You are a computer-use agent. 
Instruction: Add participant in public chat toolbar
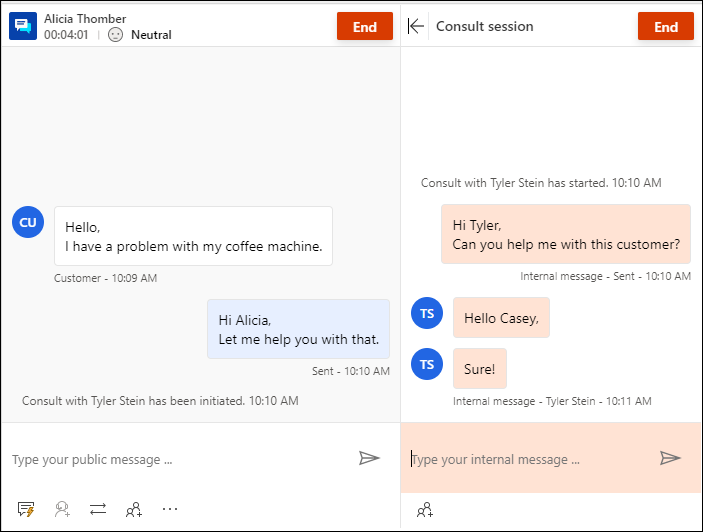click(134, 509)
